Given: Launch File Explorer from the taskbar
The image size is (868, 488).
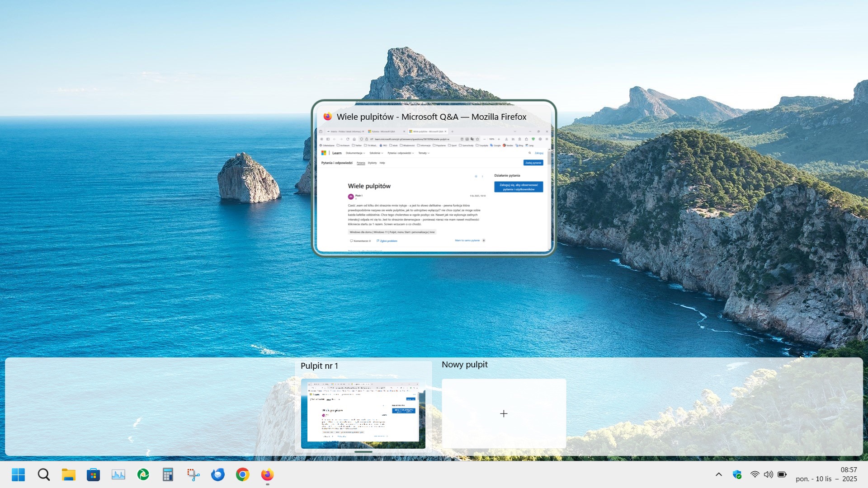Looking at the screenshot, I should [69, 474].
